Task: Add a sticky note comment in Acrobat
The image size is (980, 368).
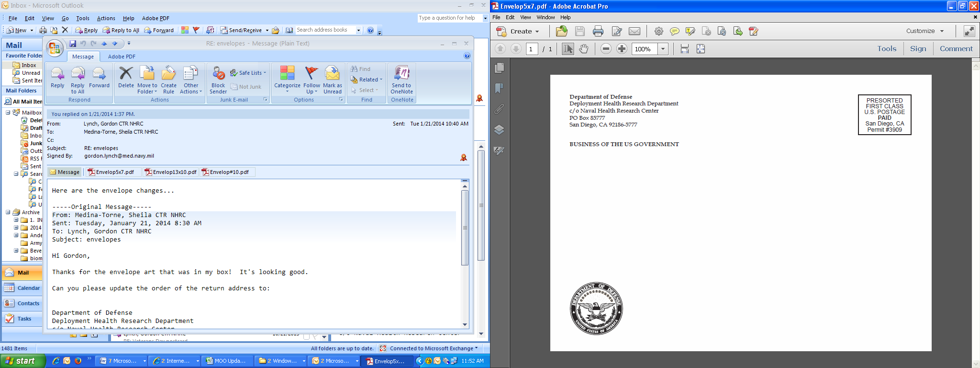Action: (675, 31)
